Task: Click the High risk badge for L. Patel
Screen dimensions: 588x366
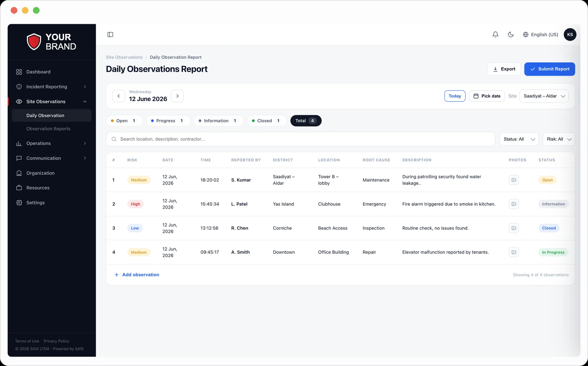Action: (x=136, y=204)
